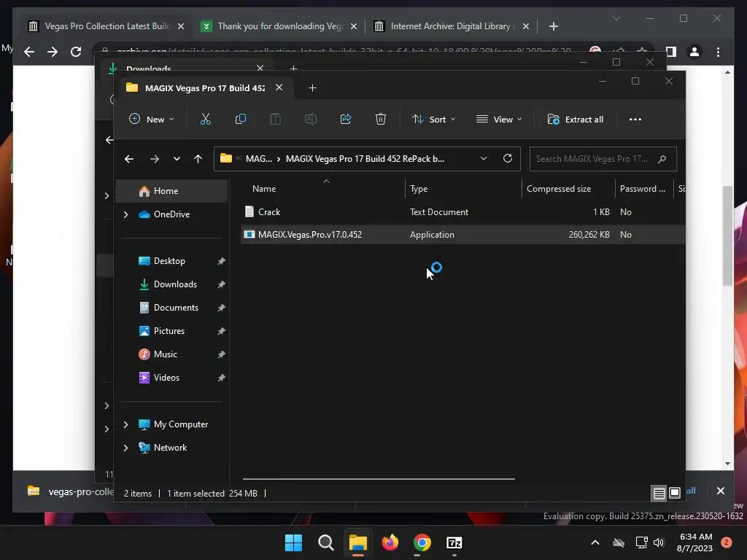The height and width of the screenshot is (560, 747).
Task: Refresh the Explorer folder view
Action: pyautogui.click(x=508, y=158)
